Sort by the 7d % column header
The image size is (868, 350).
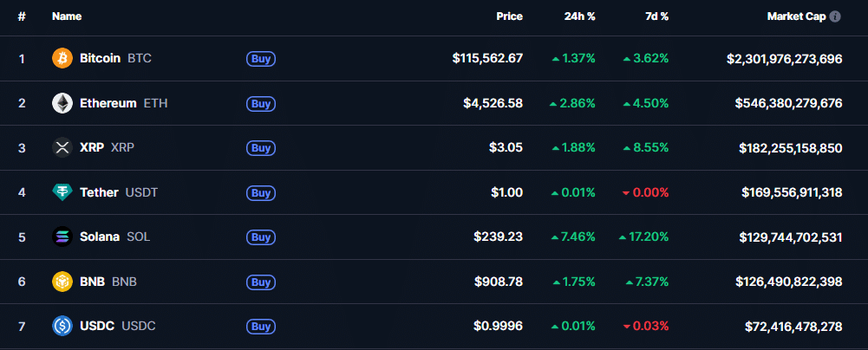pyautogui.click(x=656, y=16)
